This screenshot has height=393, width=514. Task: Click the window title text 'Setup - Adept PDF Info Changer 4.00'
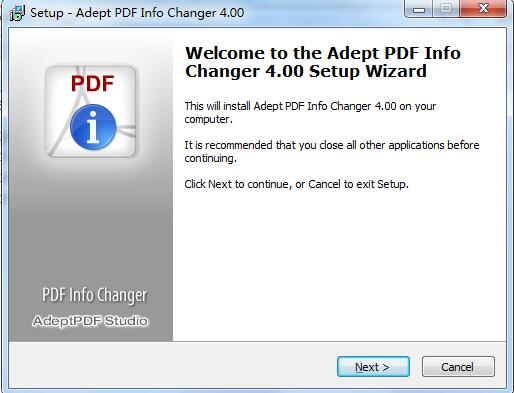click(137, 13)
